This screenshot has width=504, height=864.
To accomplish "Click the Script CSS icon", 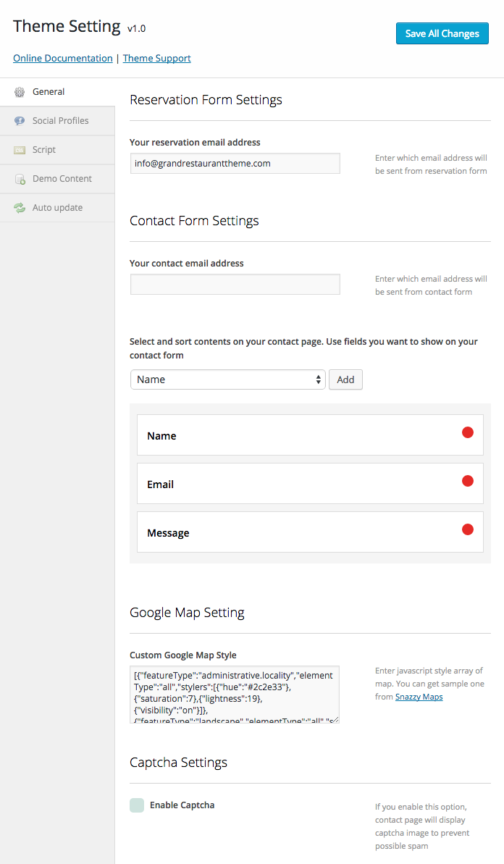I will pos(20,150).
